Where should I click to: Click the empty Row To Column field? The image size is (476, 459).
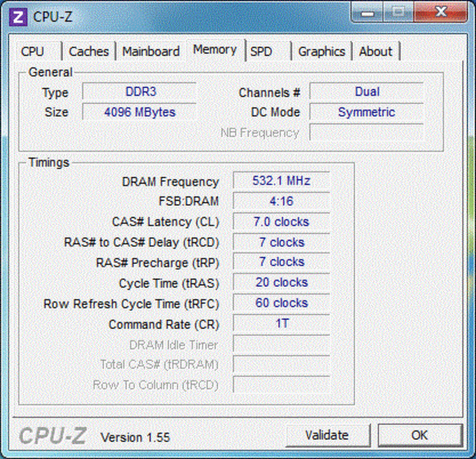point(282,385)
